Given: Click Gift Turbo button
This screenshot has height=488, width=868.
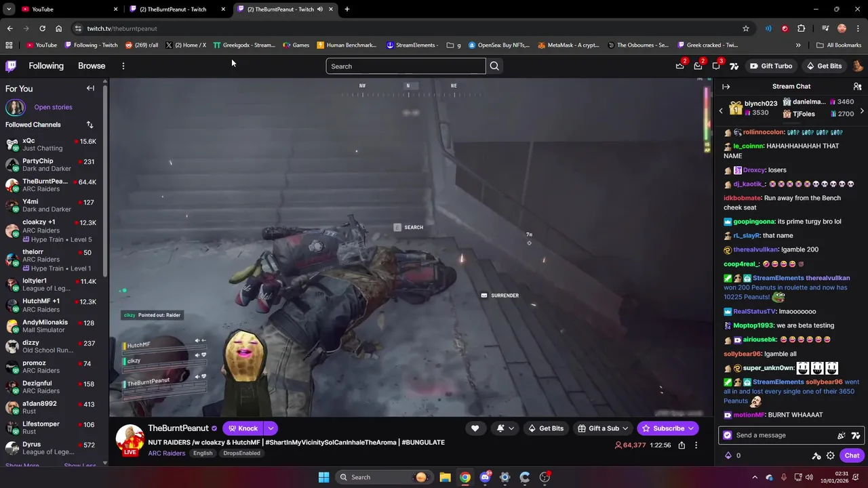Looking at the screenshot, I should click(x=770, y=66).
